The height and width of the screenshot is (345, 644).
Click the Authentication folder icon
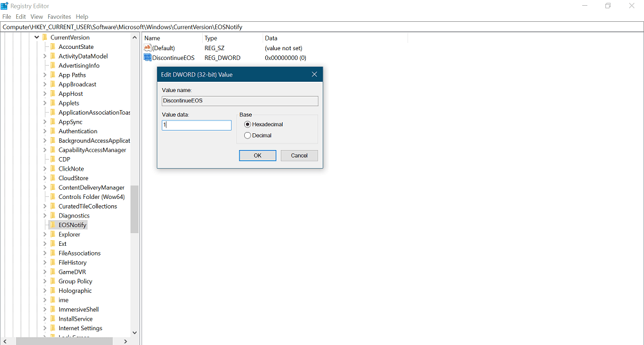(x=53, y=131)
